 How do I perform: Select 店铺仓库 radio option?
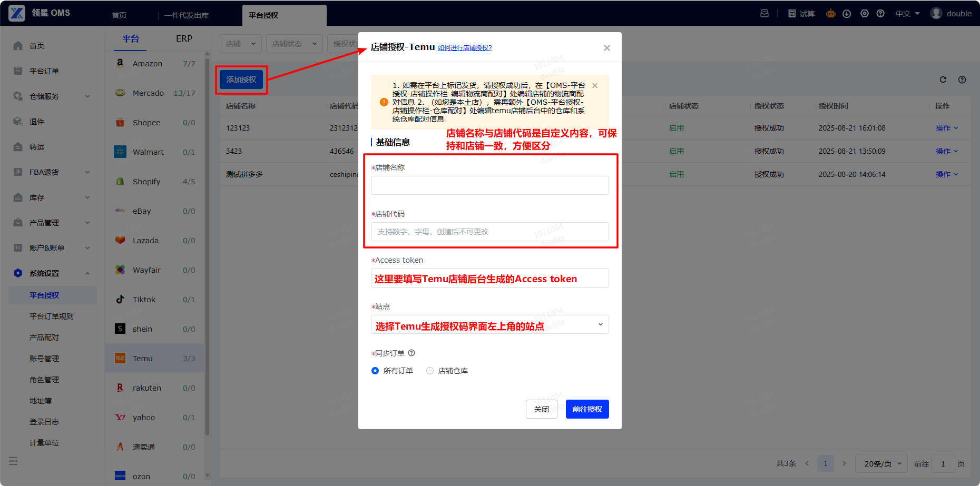(x=447, y=371)
